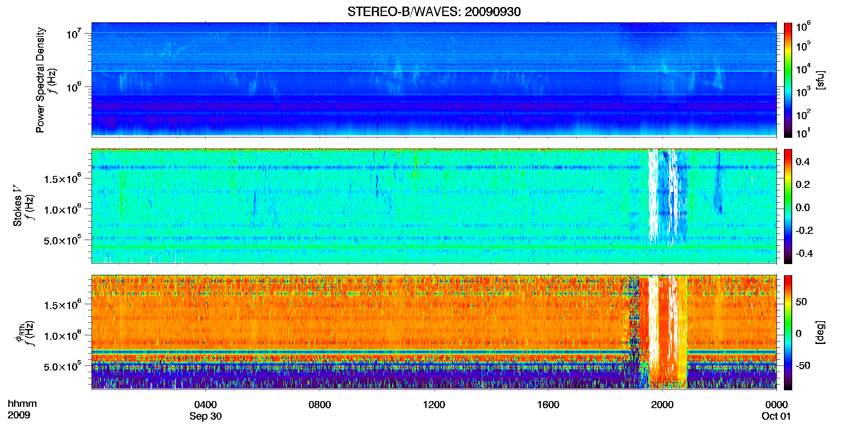Click the -50 label on the degree scale
Image resolution: width=868 pixels, height=447 pixels.
click(803, 366)
